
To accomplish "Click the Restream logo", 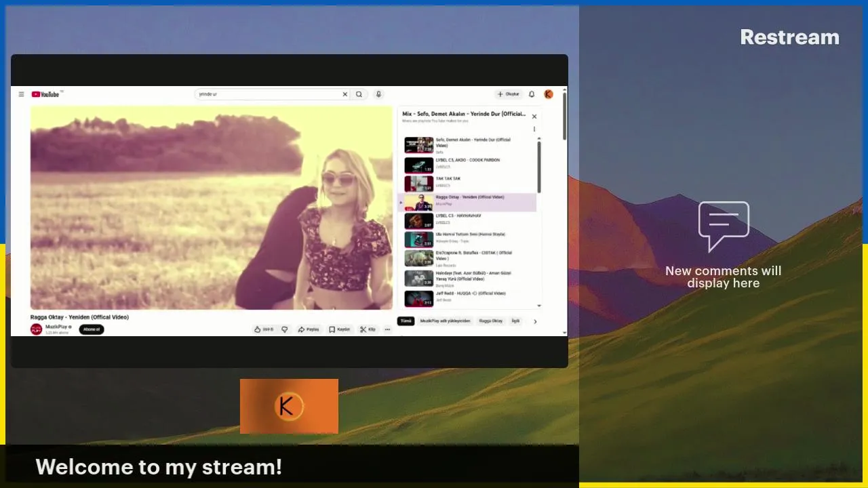I will pyautogui.click(x=789, y=37).
